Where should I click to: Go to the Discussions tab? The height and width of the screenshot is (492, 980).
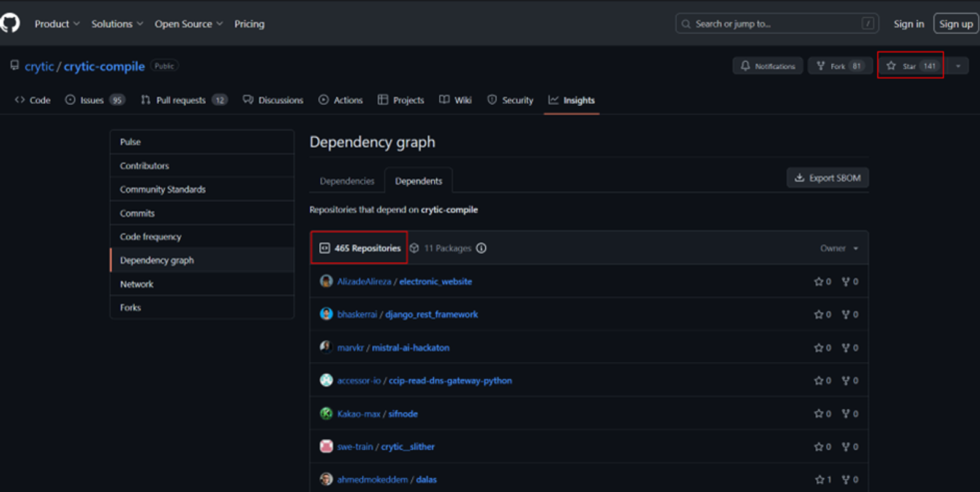coord(273,100)
